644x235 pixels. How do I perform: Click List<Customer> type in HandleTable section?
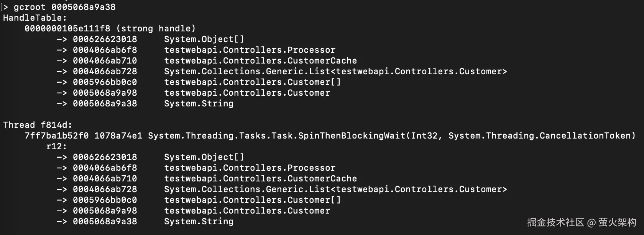click(335, 71)
